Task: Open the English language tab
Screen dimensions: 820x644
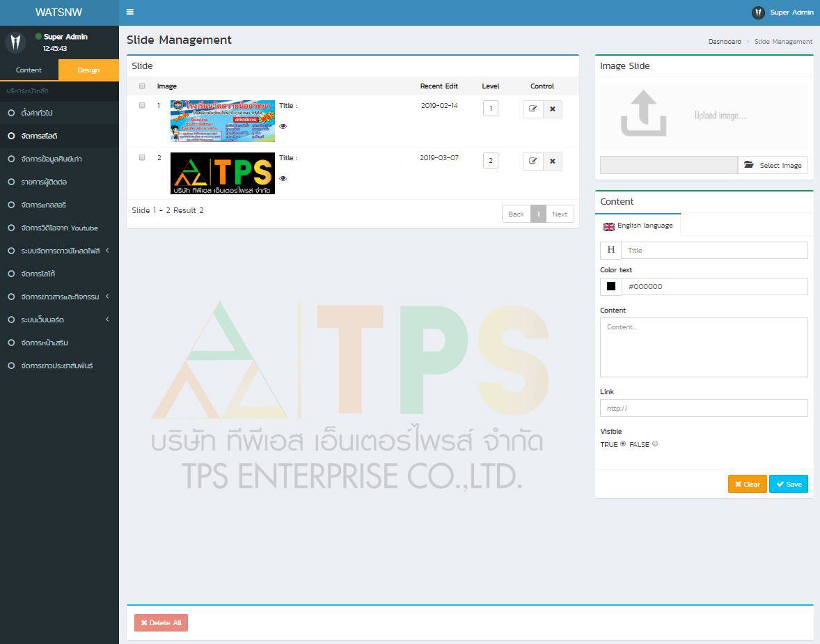Action: [638, 226]
